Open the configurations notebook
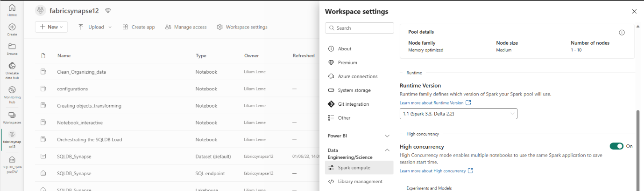Image resolution: width=644 pixels, height=191 pixels. [72, 89]
